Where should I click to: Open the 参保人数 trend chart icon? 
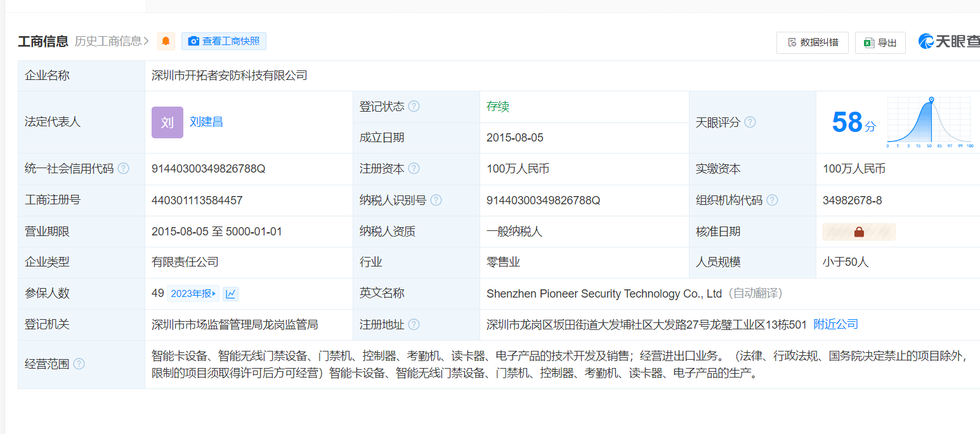pos(230,294)
